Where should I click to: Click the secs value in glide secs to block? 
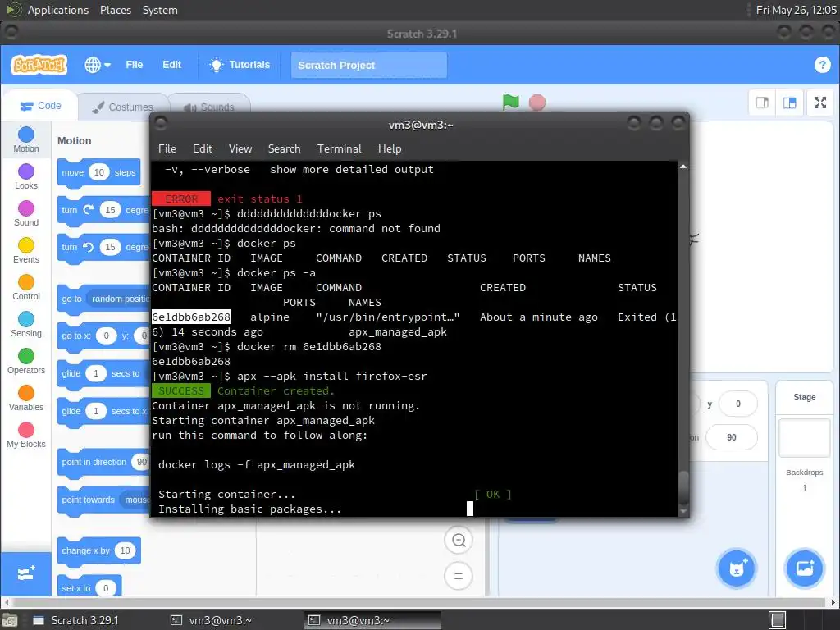tap(96, 373)
